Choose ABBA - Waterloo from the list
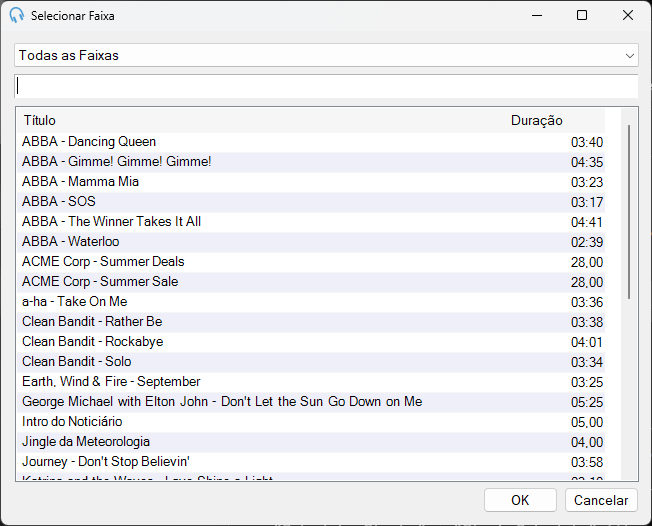This screenshot has width=652, height=526. 311,242
